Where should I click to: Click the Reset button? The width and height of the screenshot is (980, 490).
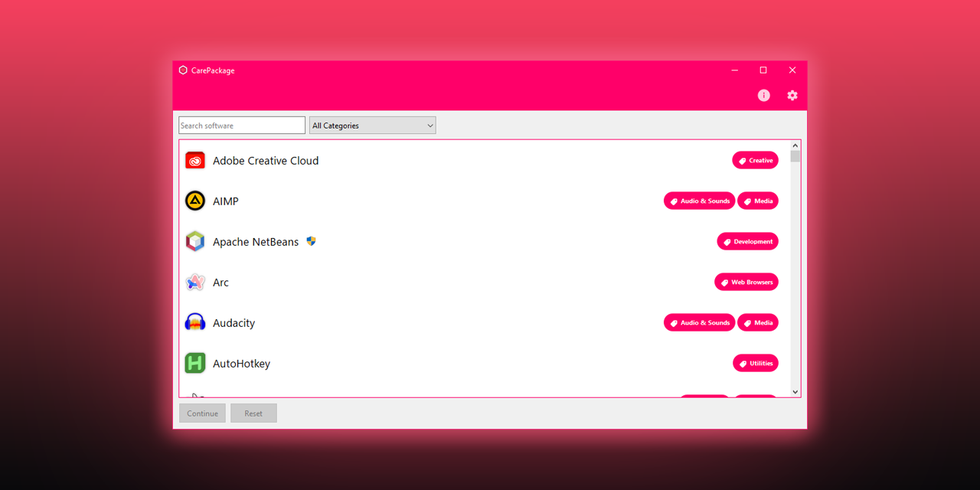tap(253, 413)
